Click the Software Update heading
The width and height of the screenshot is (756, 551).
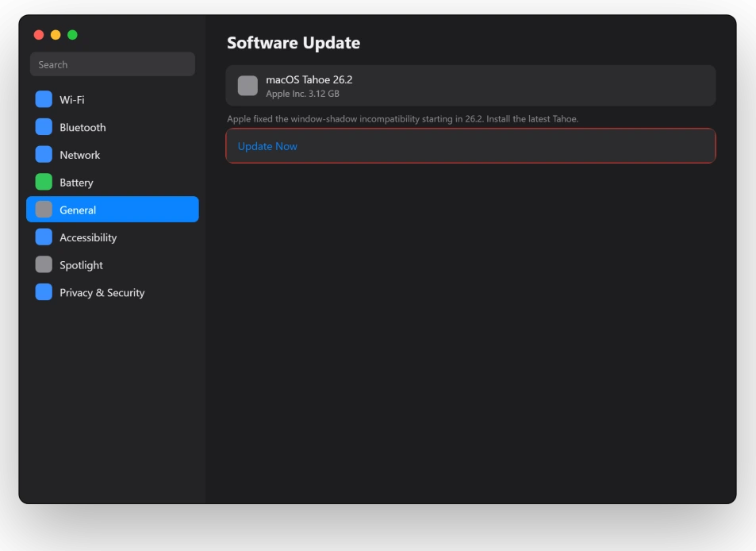(x=294, y=42)
